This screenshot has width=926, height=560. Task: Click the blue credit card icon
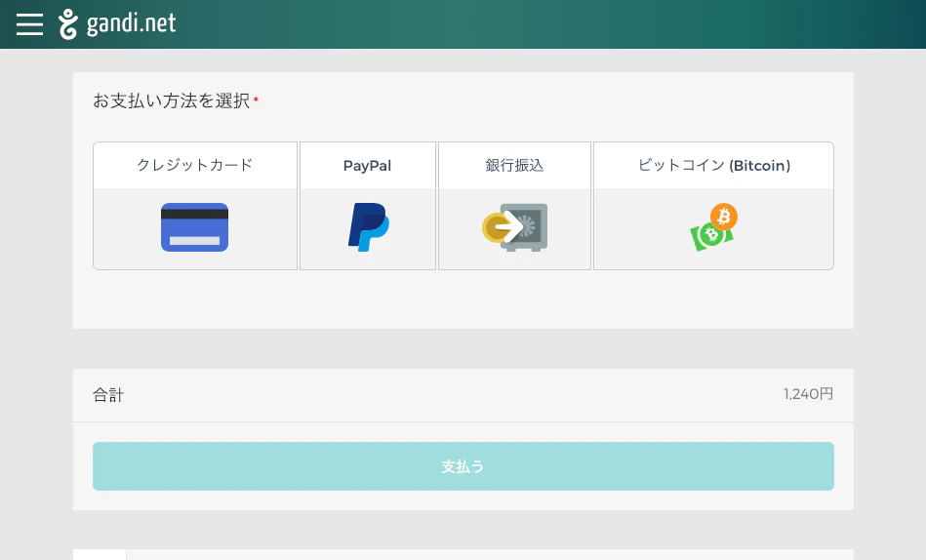[x=195, y=227]
